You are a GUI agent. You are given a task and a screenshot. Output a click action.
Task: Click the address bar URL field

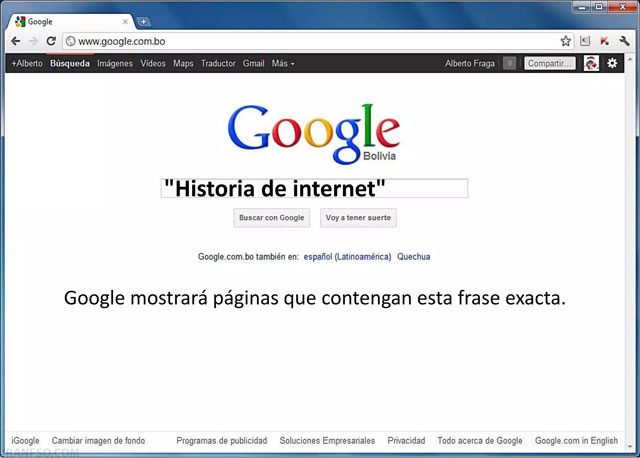318,41
